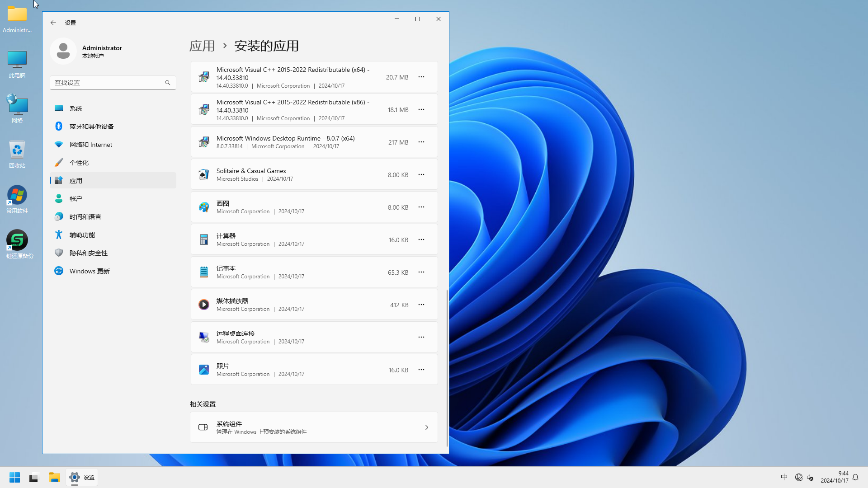Click the 媒体播放器 play icon
The height and width of the screenshot is (488, 868).
pos(204,305)
